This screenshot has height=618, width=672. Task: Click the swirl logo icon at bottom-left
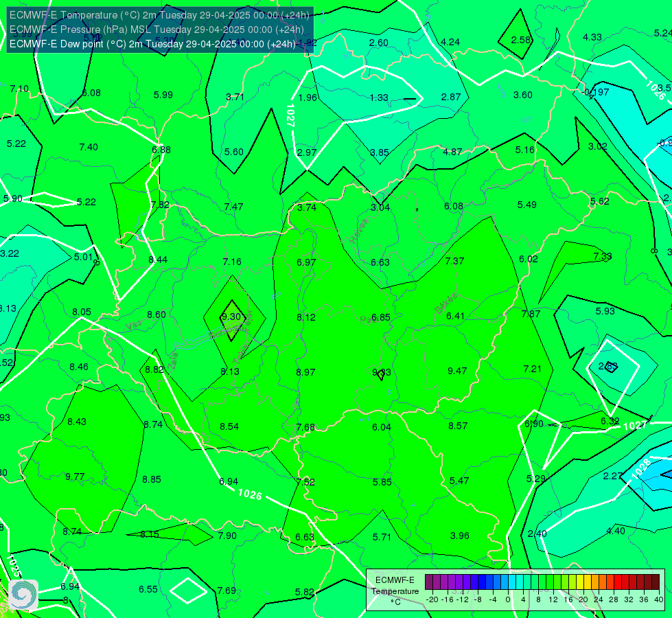tap(23, 595)
